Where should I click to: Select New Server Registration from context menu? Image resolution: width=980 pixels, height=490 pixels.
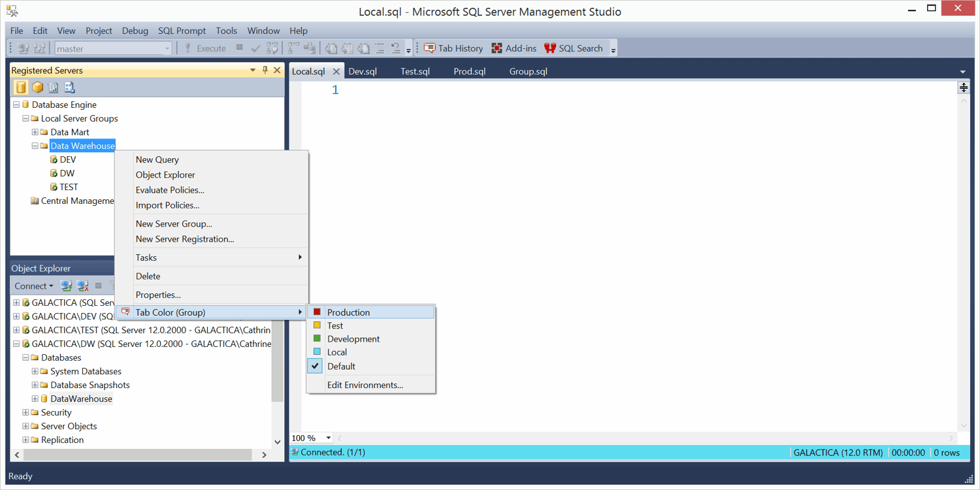(184, 239)
